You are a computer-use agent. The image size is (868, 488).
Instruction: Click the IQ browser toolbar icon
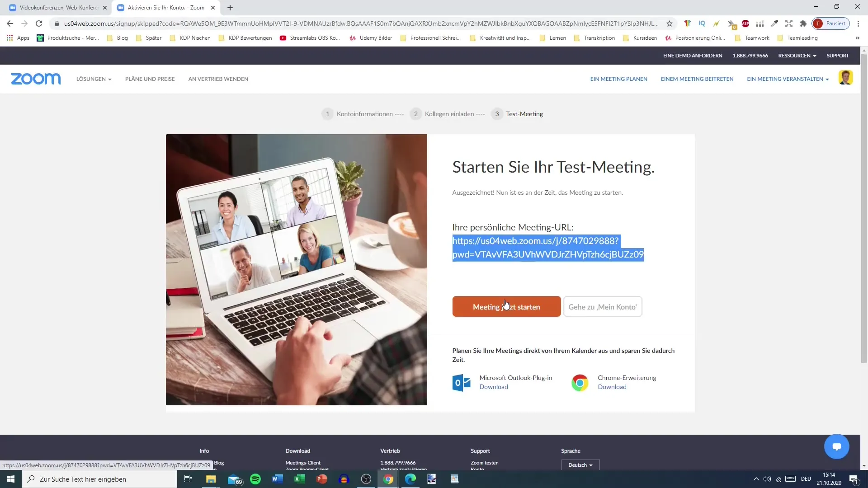[x=702, y=24]
